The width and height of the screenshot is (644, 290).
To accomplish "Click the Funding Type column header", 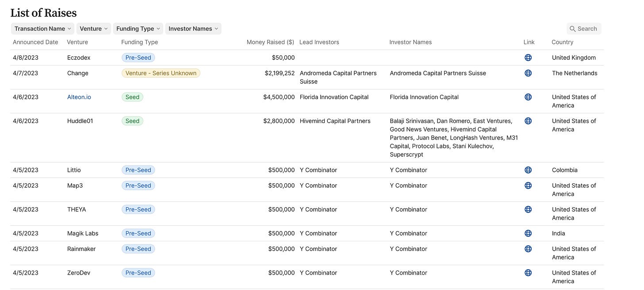I will tap(139, 42).
